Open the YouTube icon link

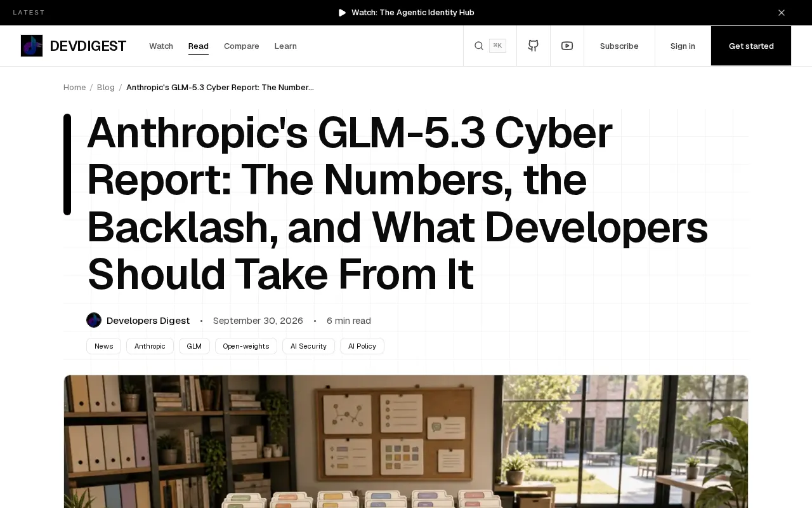567,46
